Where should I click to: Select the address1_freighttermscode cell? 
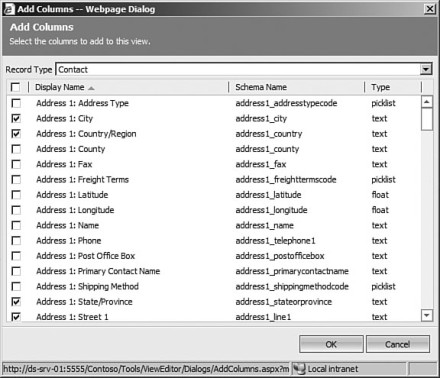(286, 180)
